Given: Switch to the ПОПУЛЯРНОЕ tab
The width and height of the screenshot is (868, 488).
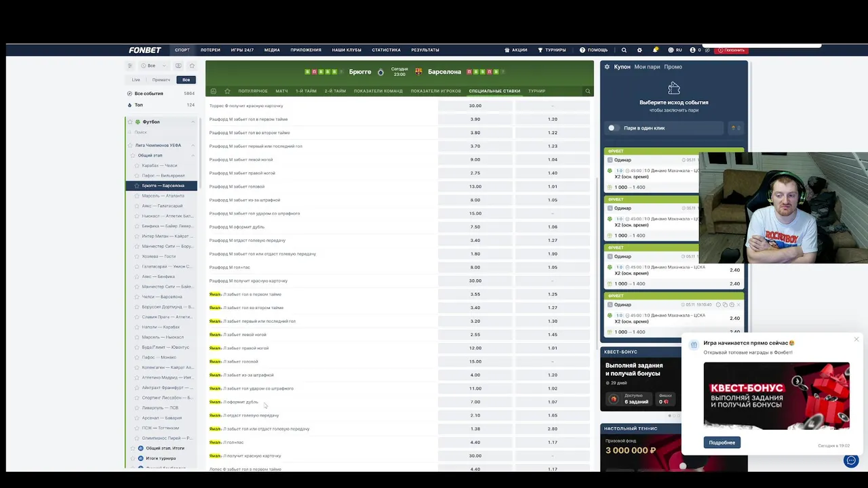Looking at the screenshot, I should pos(253,91).
